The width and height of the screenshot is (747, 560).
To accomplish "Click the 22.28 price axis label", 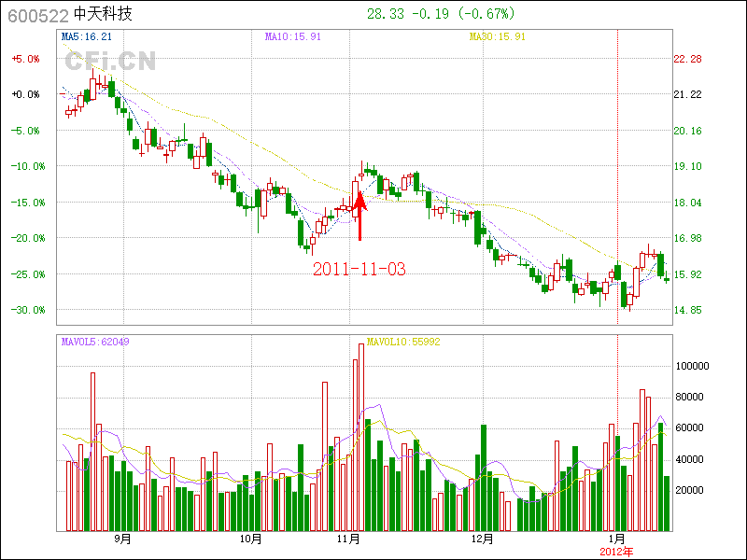I will click(687, 59).
